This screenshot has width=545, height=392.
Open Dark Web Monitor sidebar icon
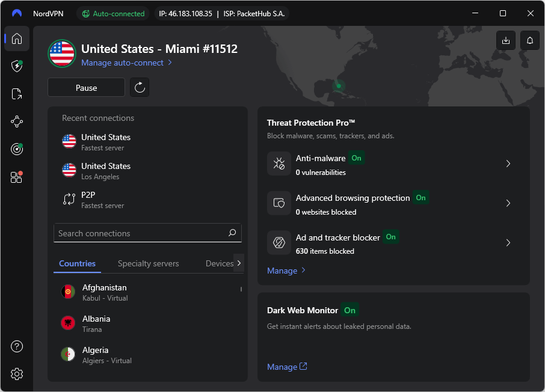click(16, 149)
